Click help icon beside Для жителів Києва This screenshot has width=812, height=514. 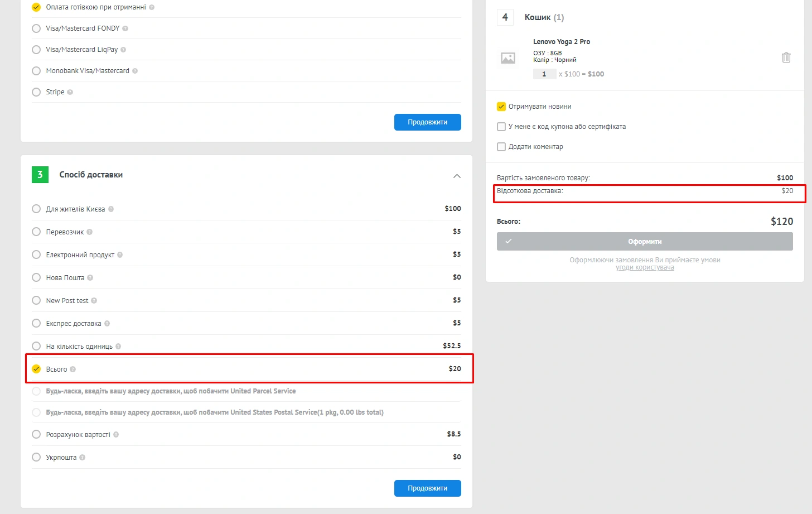click(x=111, y=209)
